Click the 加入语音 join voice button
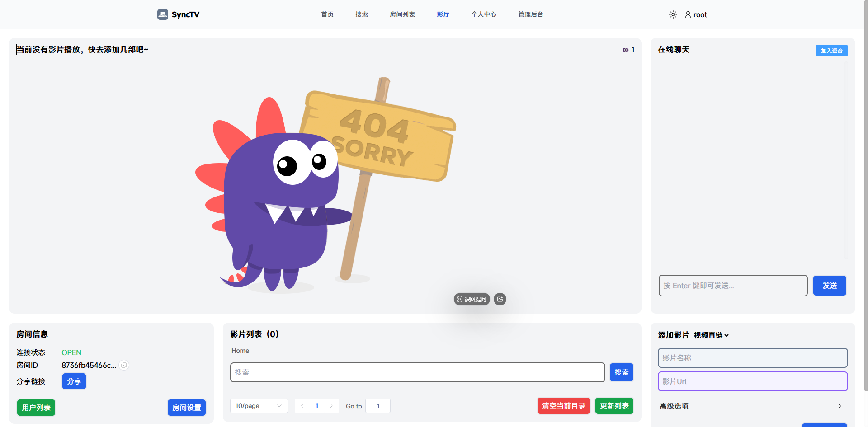 832,51
